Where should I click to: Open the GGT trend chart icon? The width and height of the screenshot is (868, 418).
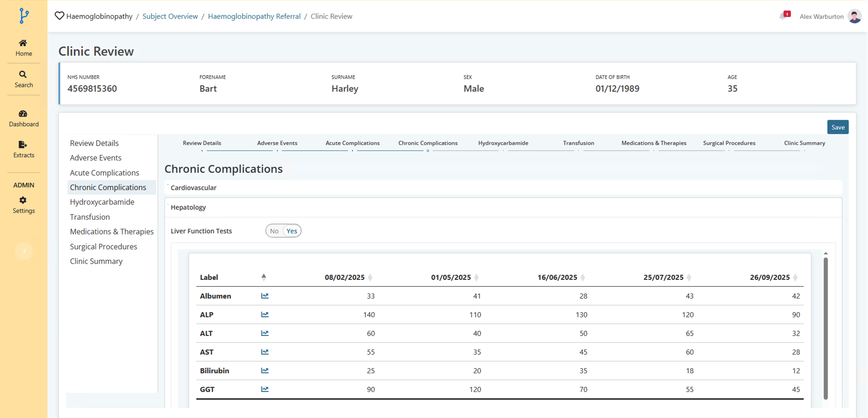[x=265, y=389]
